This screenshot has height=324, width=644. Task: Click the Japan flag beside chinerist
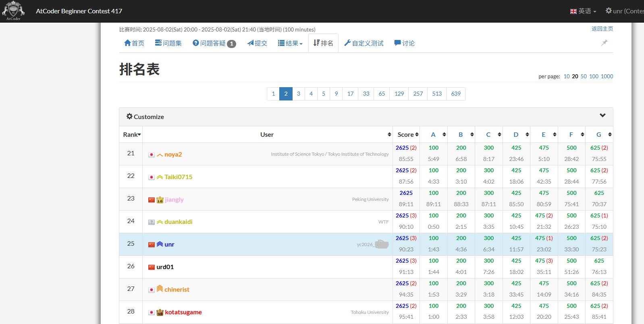tap(152, 290)
